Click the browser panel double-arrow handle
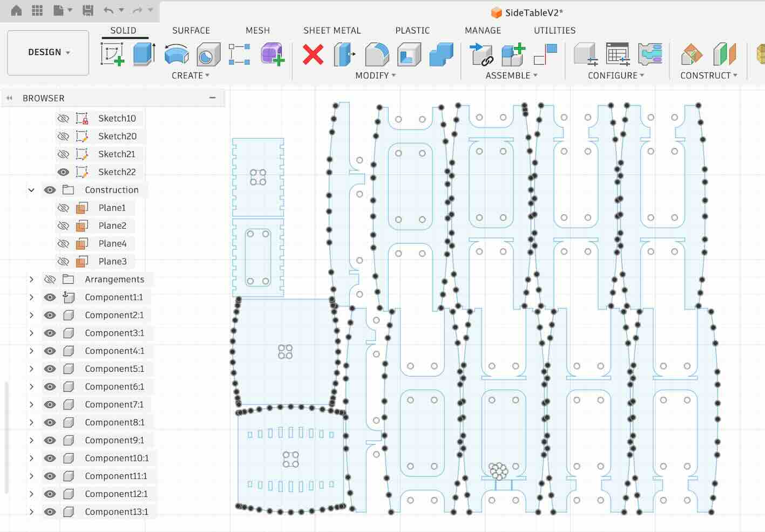The width and height of the screenshot is (765, 532). [x=9, y=98]
